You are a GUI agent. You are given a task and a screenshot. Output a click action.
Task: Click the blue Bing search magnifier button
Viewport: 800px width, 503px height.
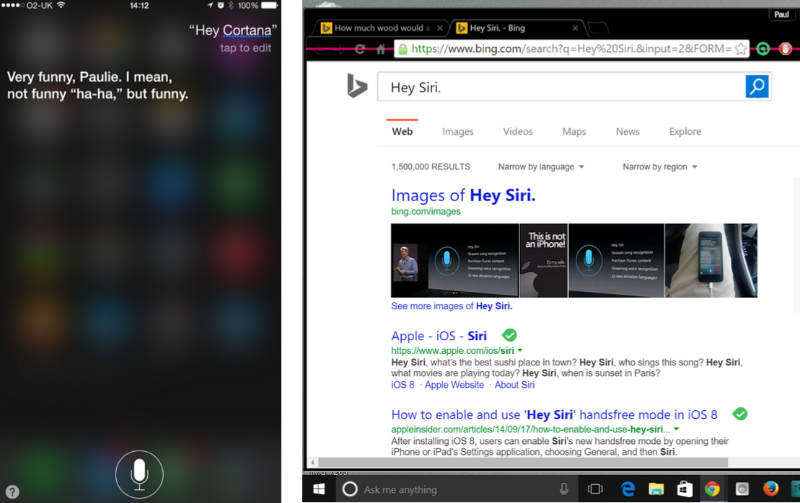point(757,87)
